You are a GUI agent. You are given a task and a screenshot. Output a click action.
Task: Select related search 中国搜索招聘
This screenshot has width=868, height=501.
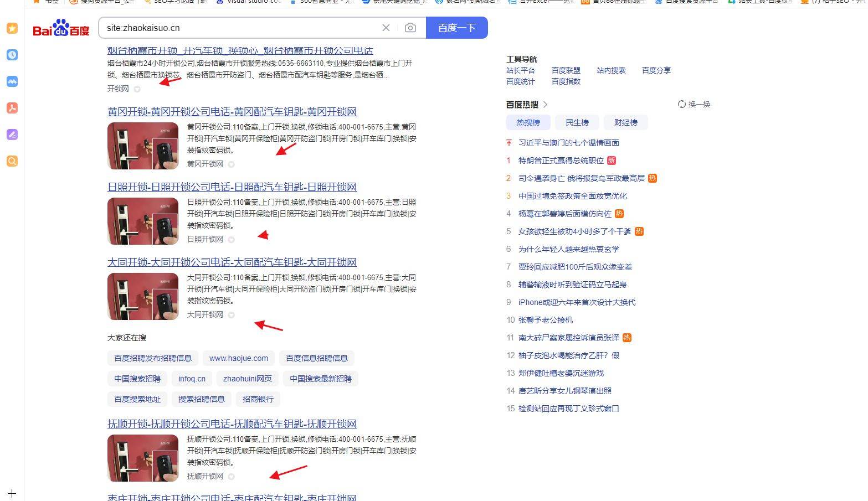point(137,379)
